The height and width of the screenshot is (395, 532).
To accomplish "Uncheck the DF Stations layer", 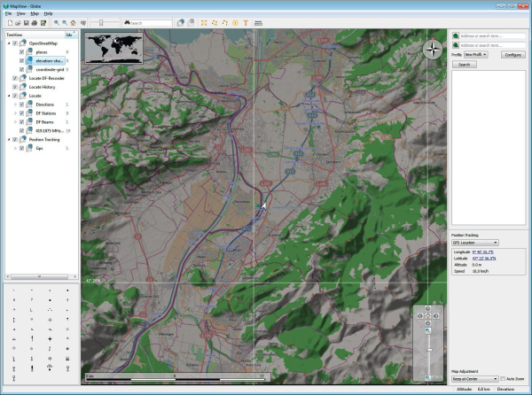I will point(21,112).
